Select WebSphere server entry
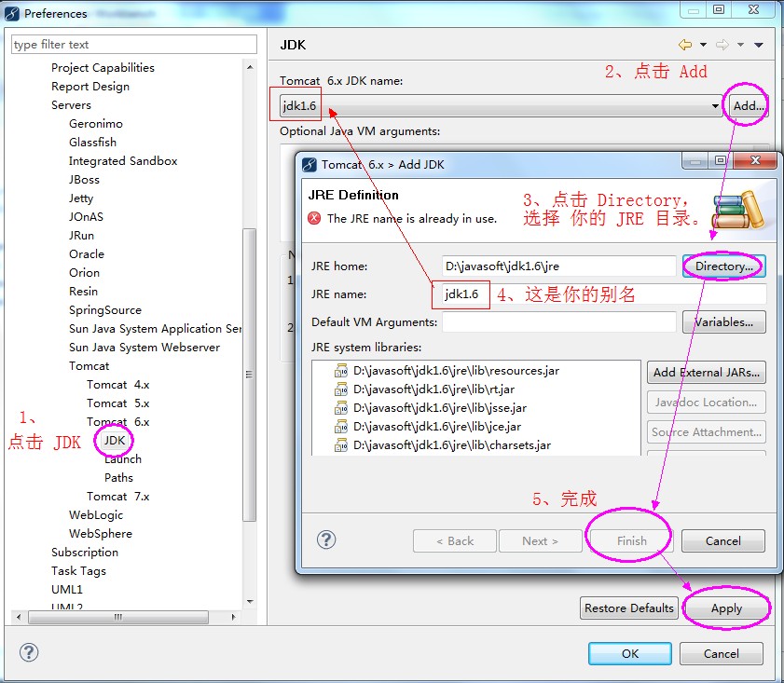 [x=101, y=534]
